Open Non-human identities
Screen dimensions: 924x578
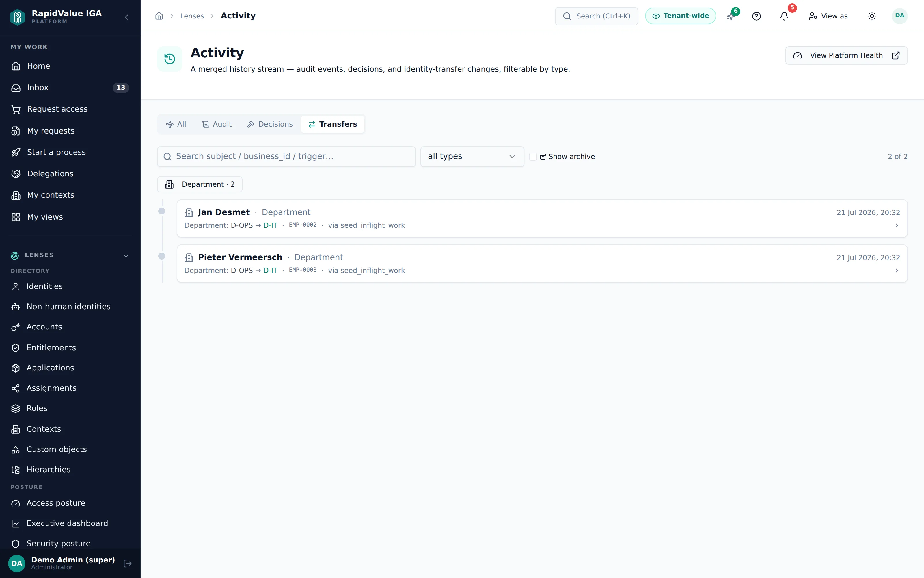tap(70, 307)
